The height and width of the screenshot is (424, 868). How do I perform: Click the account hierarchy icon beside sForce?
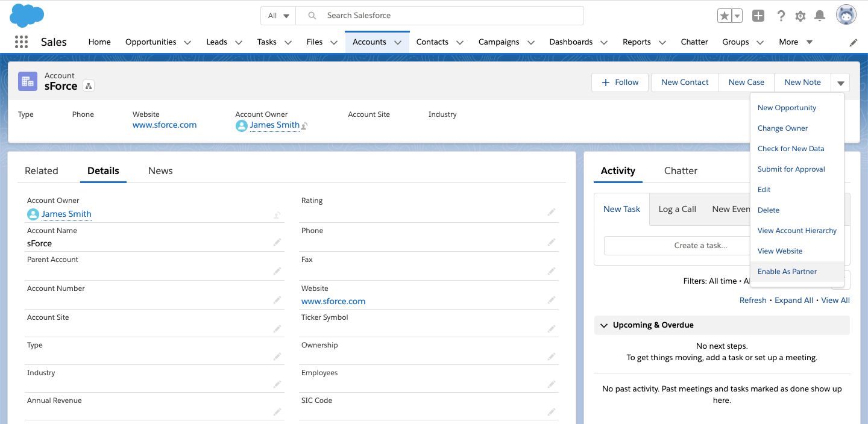coord(89,86)
